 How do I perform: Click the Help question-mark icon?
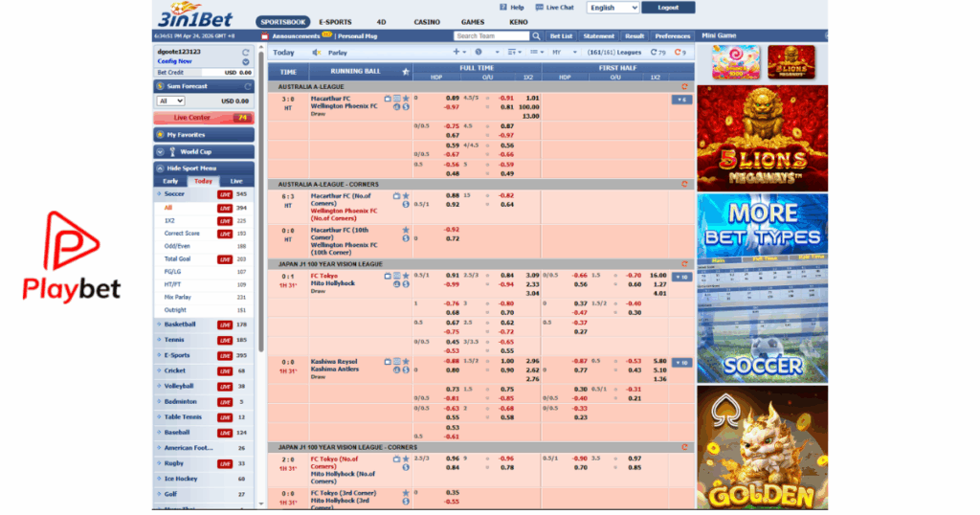pyautogui.click(x=503, y=8)
